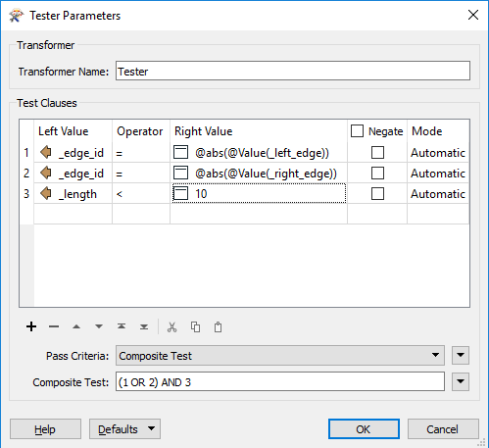Open the Pass Criteria combo box
Screen dimensions: 489x448
(280, 356)
